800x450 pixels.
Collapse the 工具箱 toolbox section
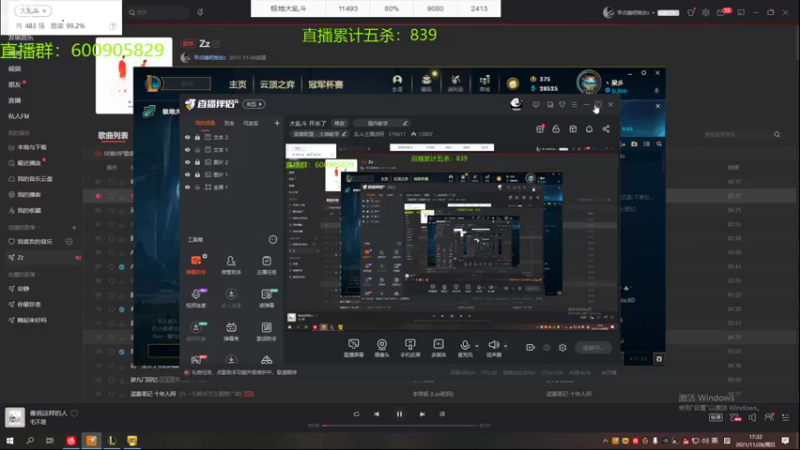tap(273, 239)
